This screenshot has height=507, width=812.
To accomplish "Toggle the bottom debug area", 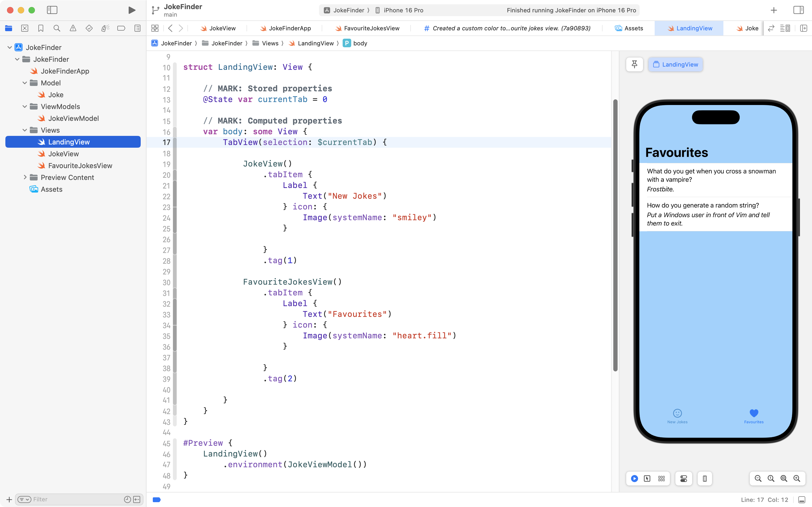I will tap(802, 500).
